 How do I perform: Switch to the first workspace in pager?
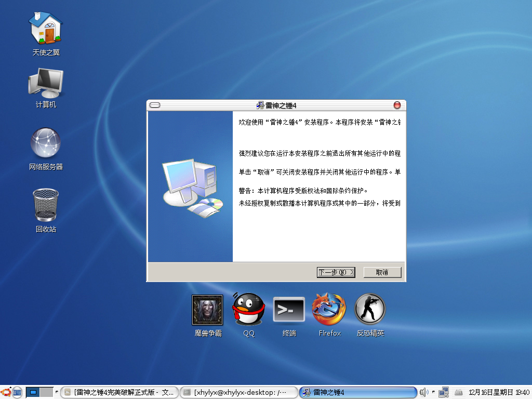click(33, 393)
